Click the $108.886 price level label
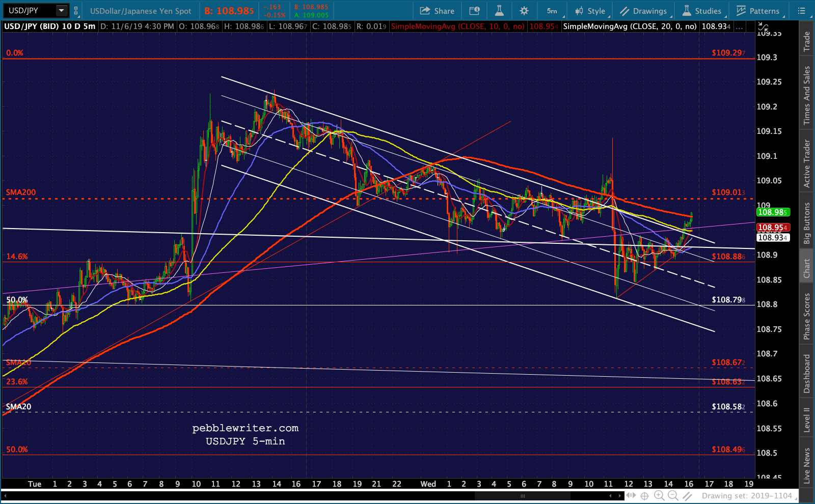 [728, 257]
